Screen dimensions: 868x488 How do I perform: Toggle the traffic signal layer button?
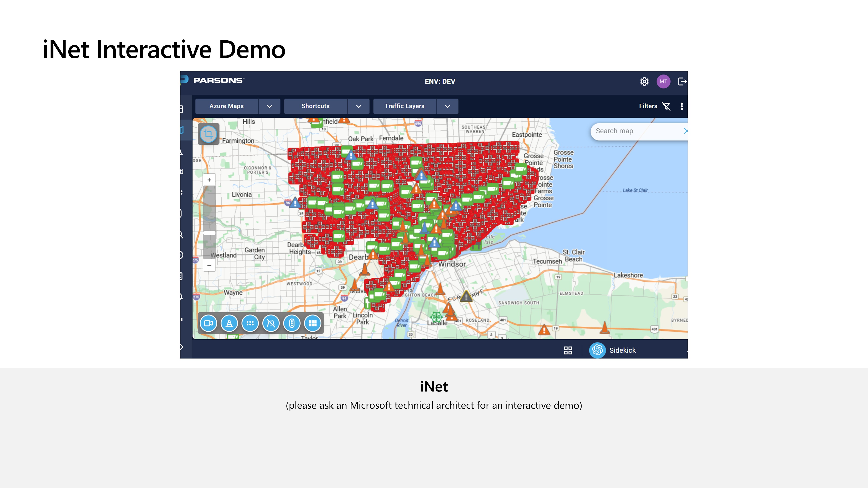click(x=292, y=323)
